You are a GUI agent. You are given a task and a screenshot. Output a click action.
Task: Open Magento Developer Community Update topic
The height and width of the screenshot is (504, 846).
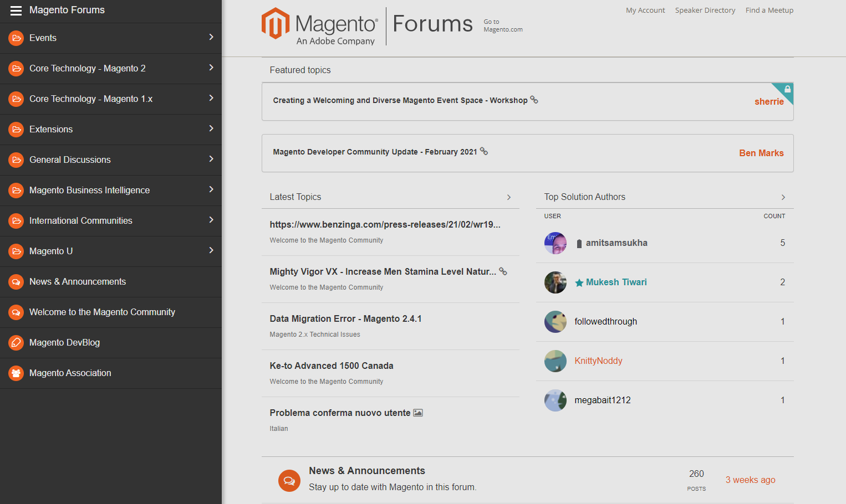click(375, 152)
